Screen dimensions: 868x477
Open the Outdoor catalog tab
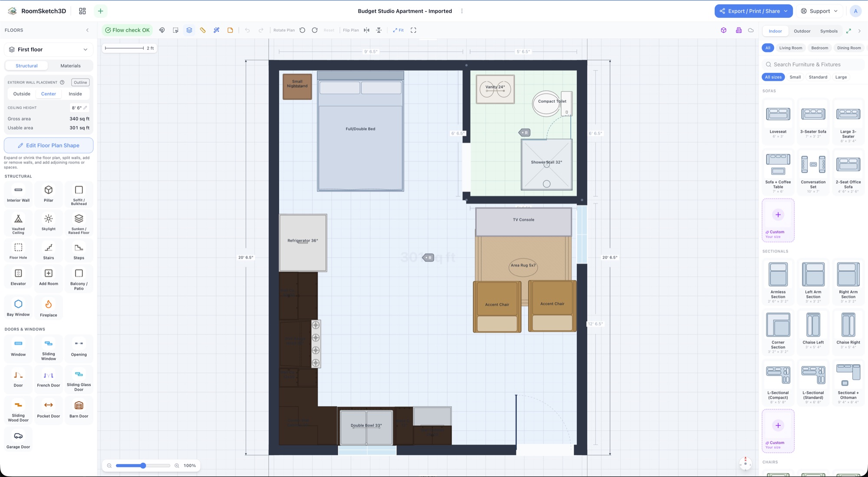coord(802,31)
